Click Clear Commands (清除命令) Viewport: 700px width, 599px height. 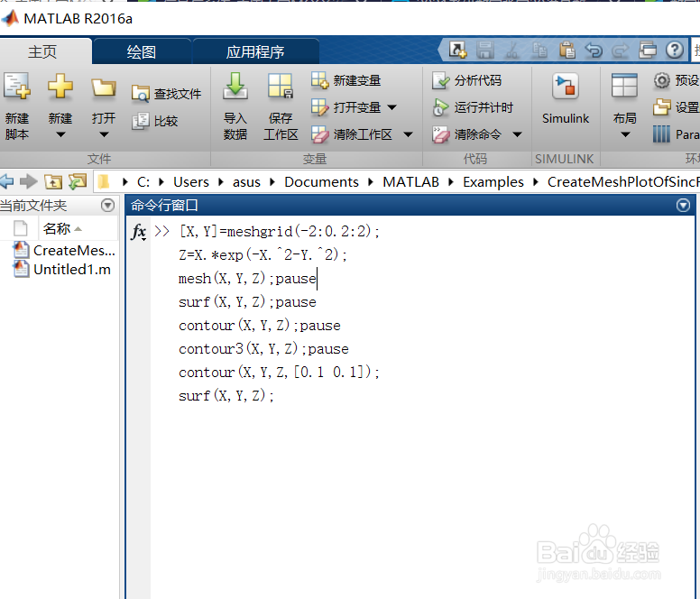tap(467, 134)
